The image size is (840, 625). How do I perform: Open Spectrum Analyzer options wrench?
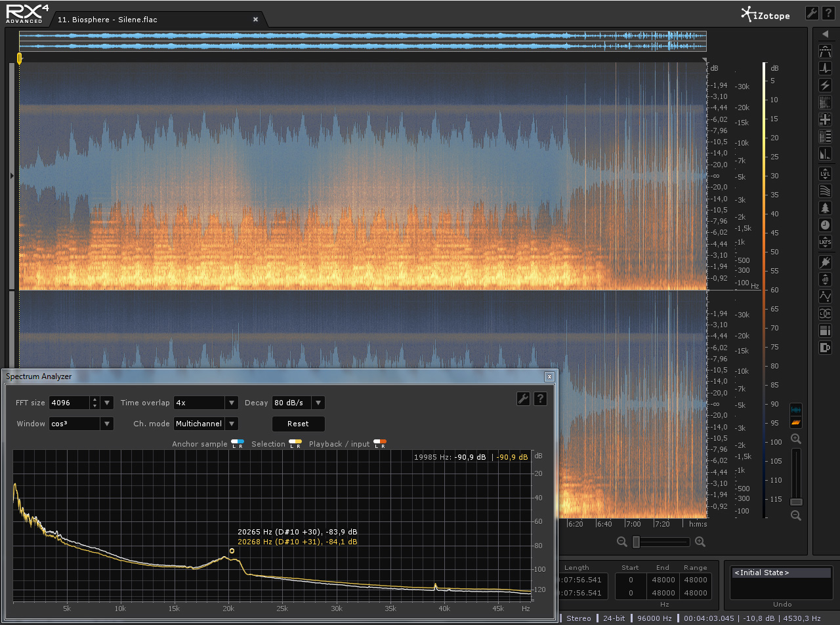523,399
